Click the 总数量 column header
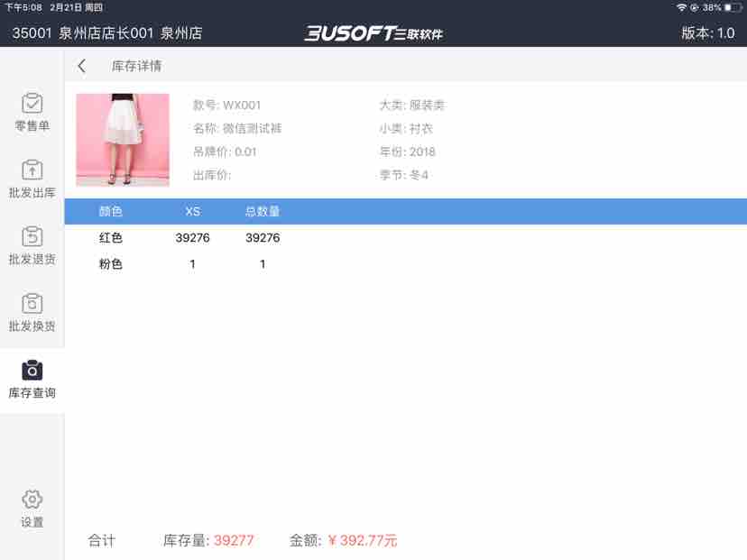Screen dimensions: 747x560 (263, 212)
